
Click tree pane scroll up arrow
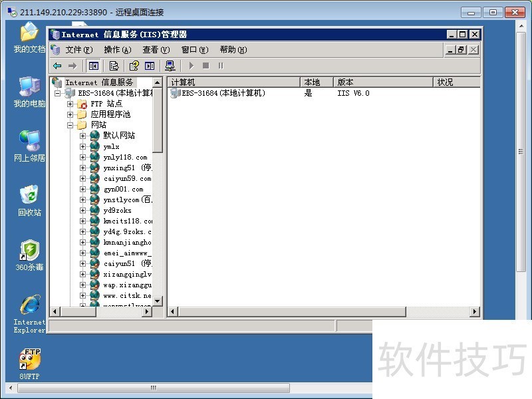click(158, 82)
